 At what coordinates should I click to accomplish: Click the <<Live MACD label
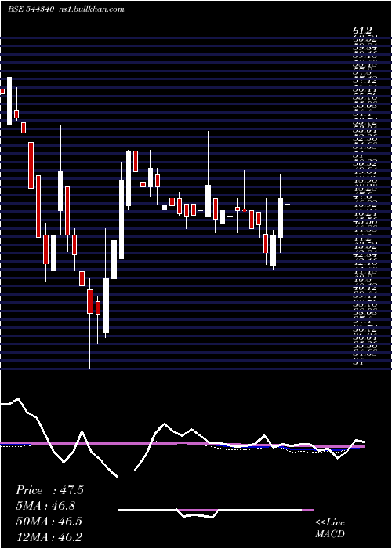click(x=330, y=529)
